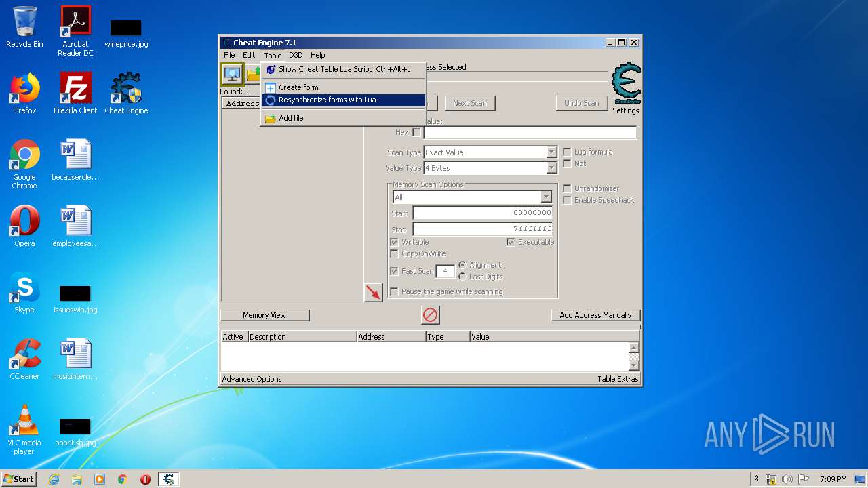The width and height of the screenshot is (868, 488).
Task: Click the address table scrollbar down arrow
Action: tap(633, 365)
